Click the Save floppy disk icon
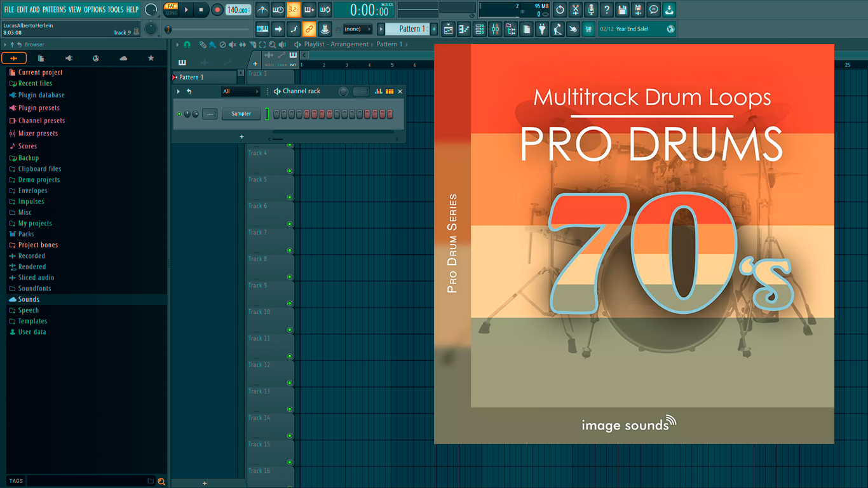This screenshot has height=488, width=868. (x=622, y=10)
